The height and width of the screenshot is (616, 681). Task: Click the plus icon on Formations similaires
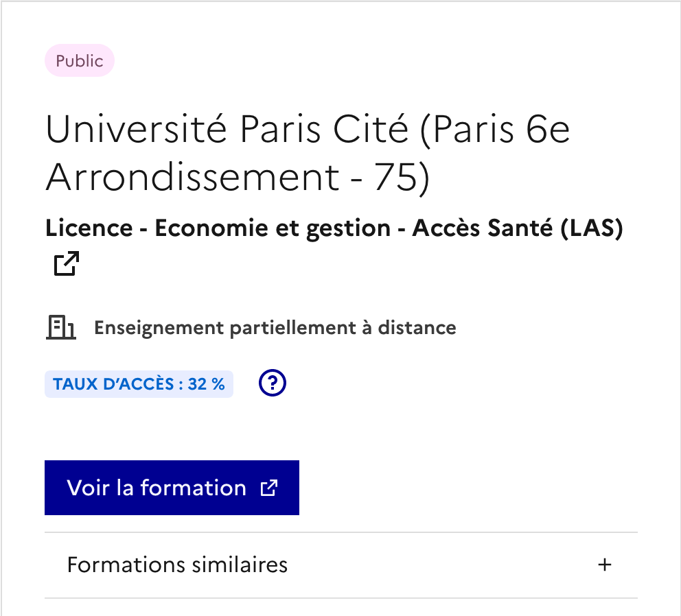(x=604, y=565)
